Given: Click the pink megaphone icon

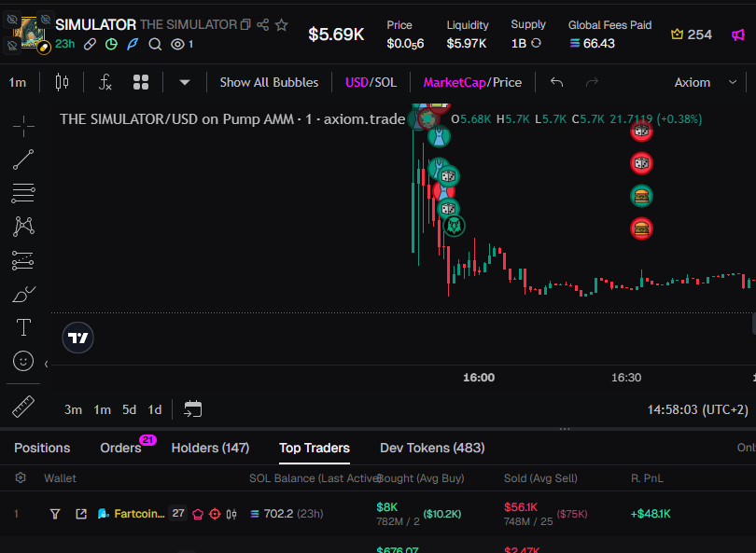Looking at the screenshot, I should tap(738, 35).
